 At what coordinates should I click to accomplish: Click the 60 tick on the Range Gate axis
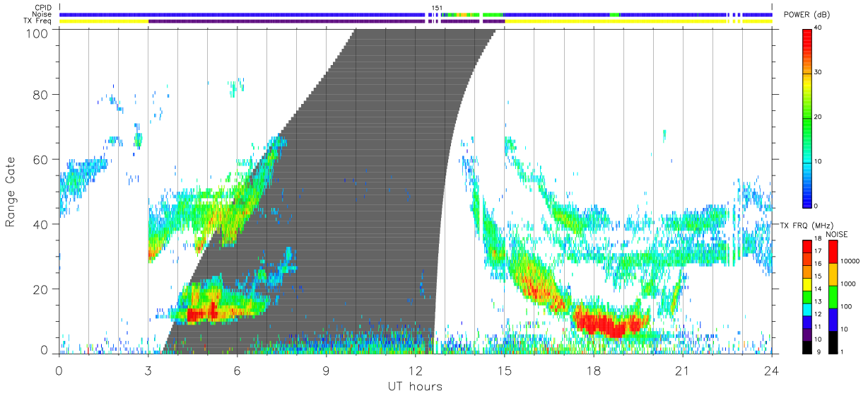42,159
